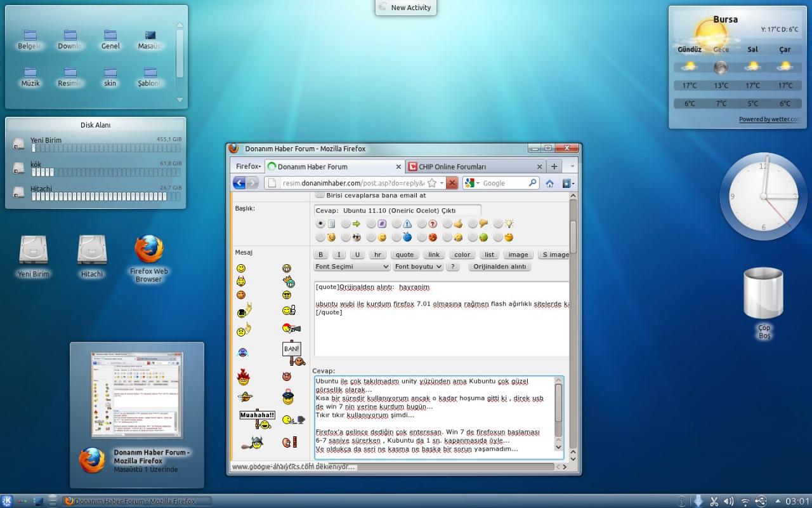Expand the list all tabs arrow
Screen dimensions: 812x508
(x=571, y=166)
